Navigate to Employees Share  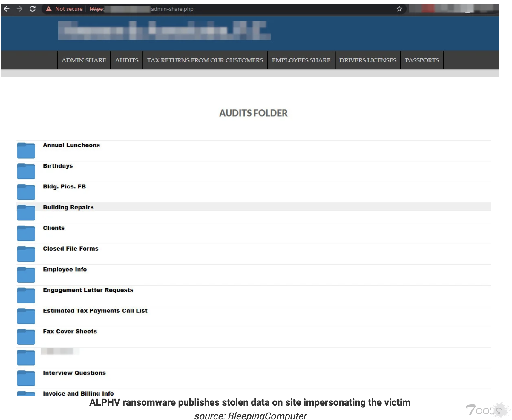click(301, 60)
